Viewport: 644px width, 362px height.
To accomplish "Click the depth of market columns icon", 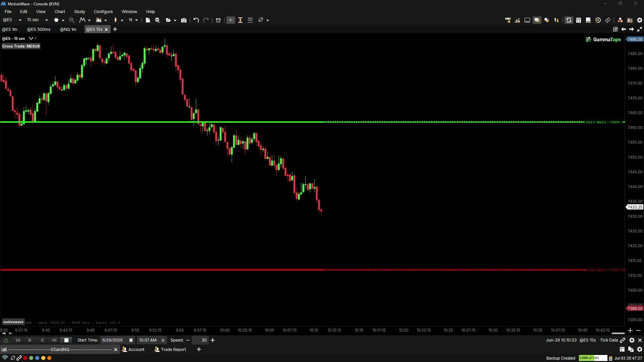I will (x=579, y=20).
